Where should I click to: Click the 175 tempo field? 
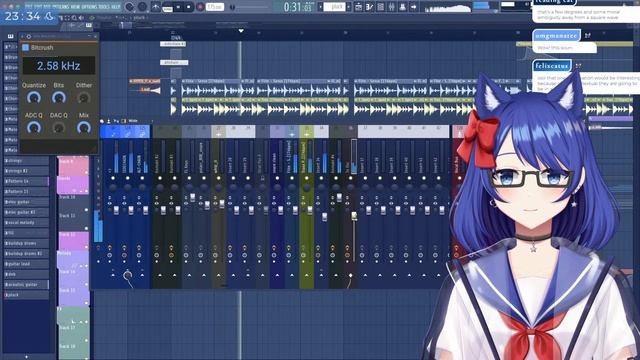point(215,7)
